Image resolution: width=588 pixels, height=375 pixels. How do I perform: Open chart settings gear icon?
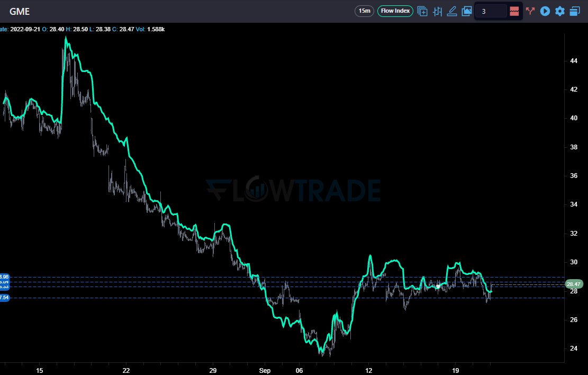(x=560, y=11)
